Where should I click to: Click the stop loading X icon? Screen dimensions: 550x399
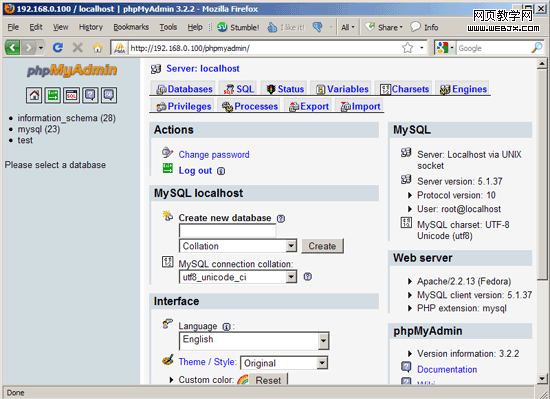coord(78,47)
